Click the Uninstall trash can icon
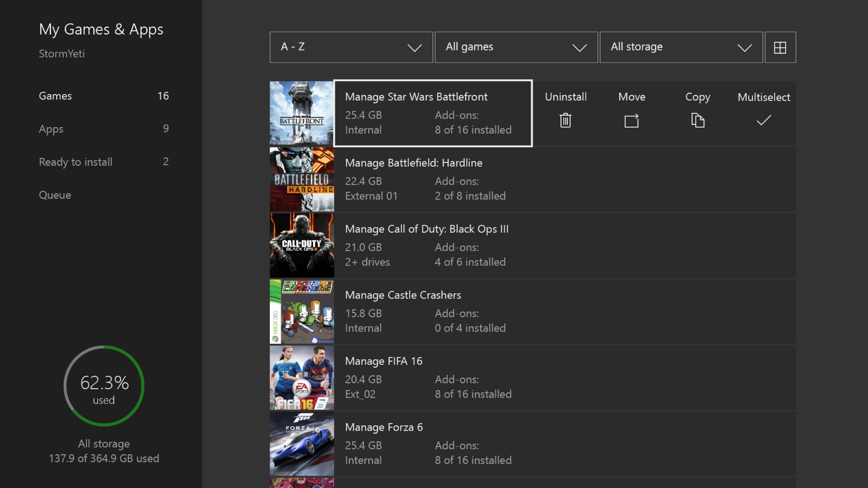This screenshot has height=488, width=868. coord(565,120)
